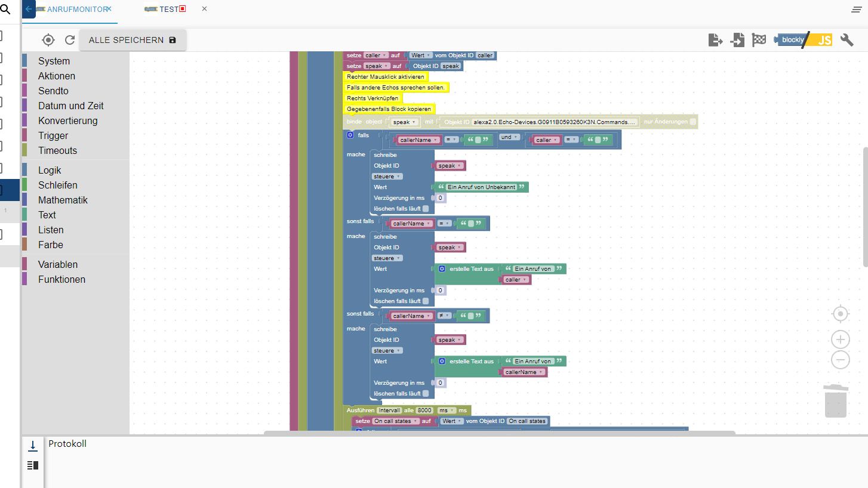Viewport: 868px width, 488px height.
Task: Open the Mathematik block category
Action: 63,200
